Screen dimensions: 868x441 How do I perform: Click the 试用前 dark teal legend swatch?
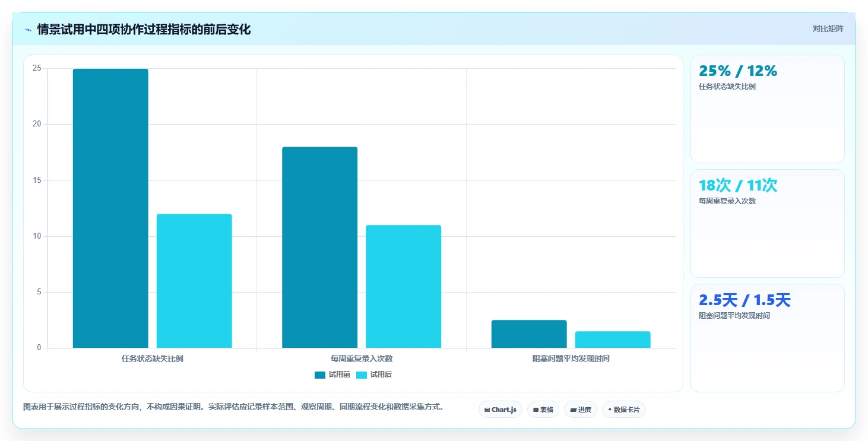[320, 375]
